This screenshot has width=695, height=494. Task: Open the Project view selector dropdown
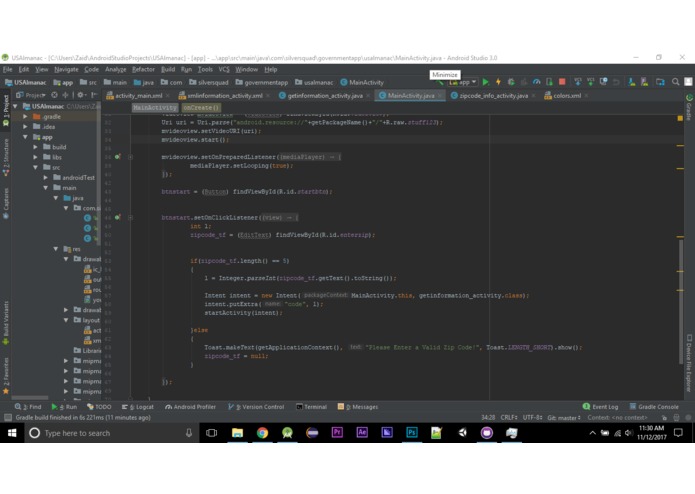pos(31,95)
